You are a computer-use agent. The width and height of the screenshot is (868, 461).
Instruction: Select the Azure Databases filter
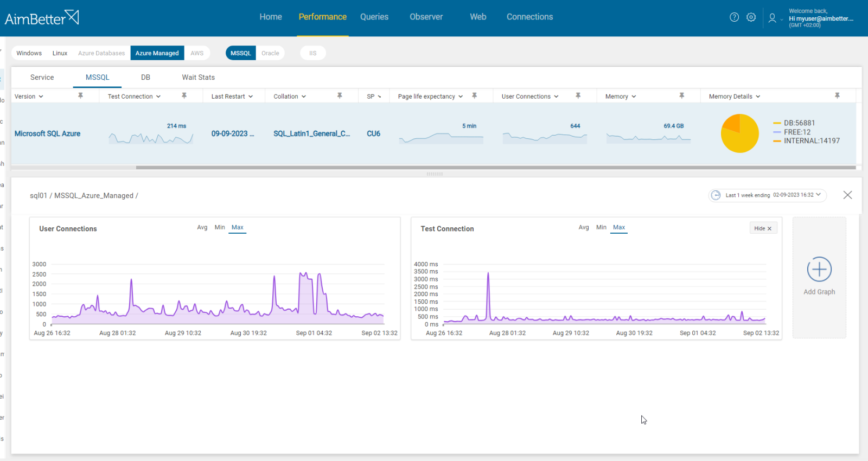tap(101, 53)
